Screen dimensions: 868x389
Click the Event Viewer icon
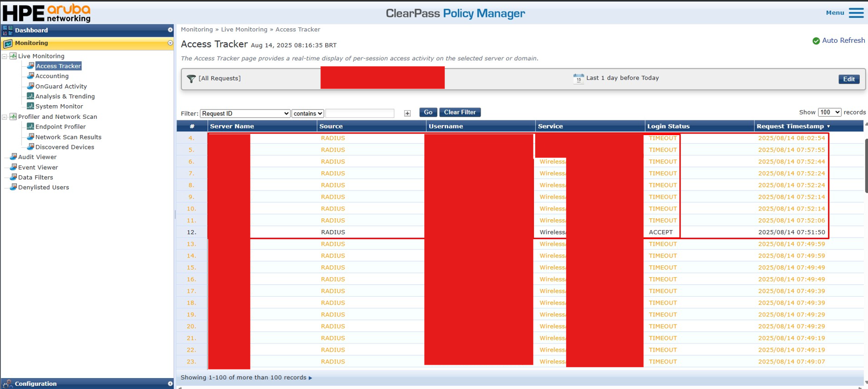[13, 167]
